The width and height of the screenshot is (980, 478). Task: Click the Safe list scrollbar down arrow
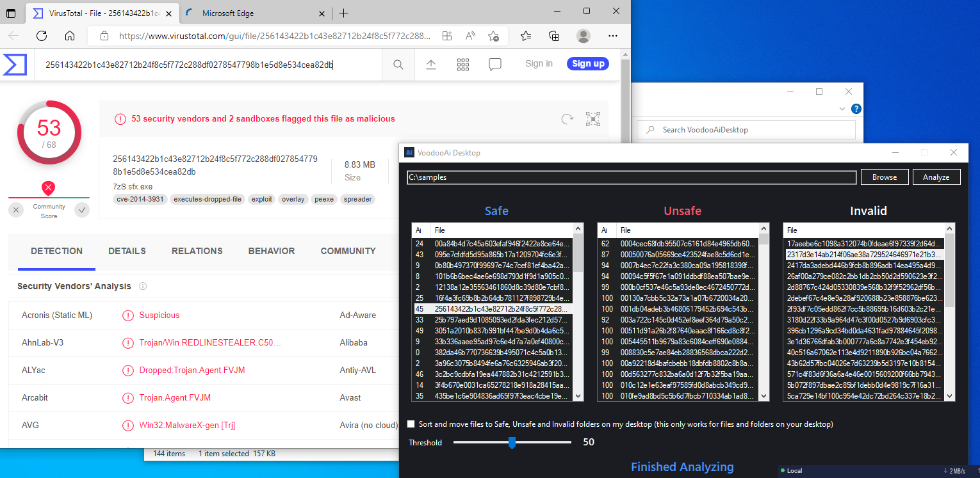[578, 396]
